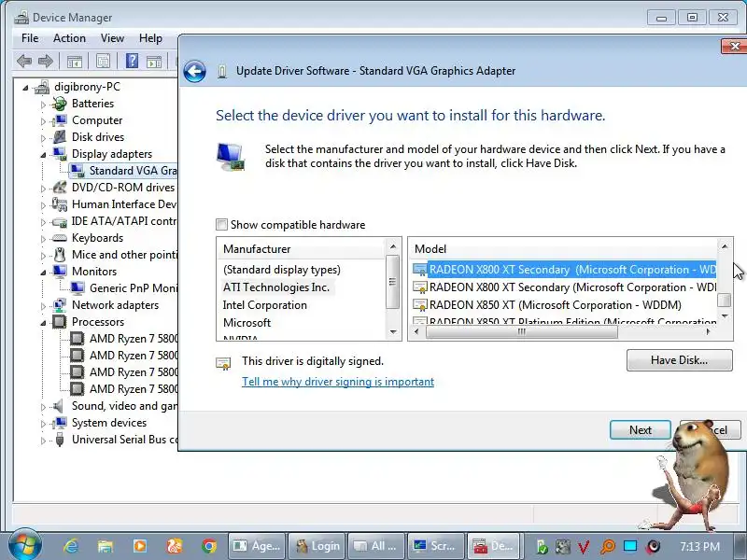Click the red V tray icon
The width and height of the screenshot is (747, 560).
(x=584, y=546)
